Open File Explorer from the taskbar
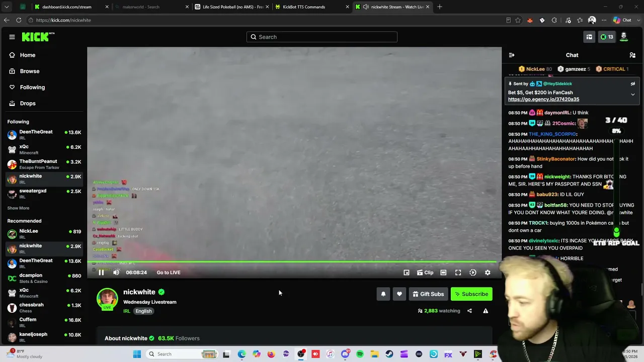The width and height of the screenshot is (644, 362). (x=375, y=354)
